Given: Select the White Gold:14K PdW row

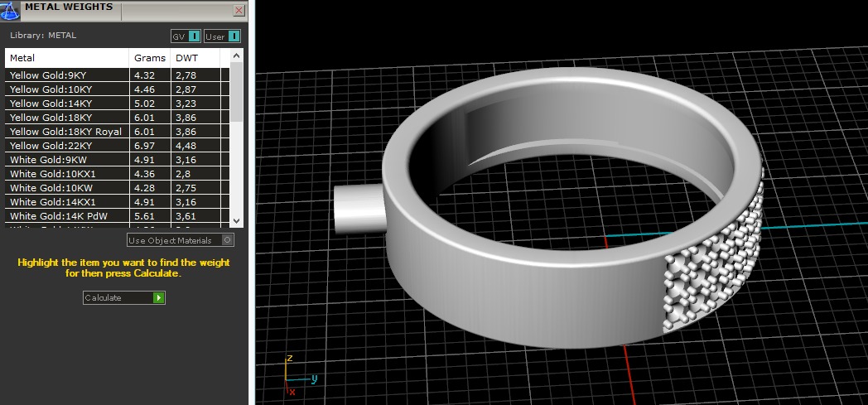Looking at the screenshot, I should [x=117, y=216].
